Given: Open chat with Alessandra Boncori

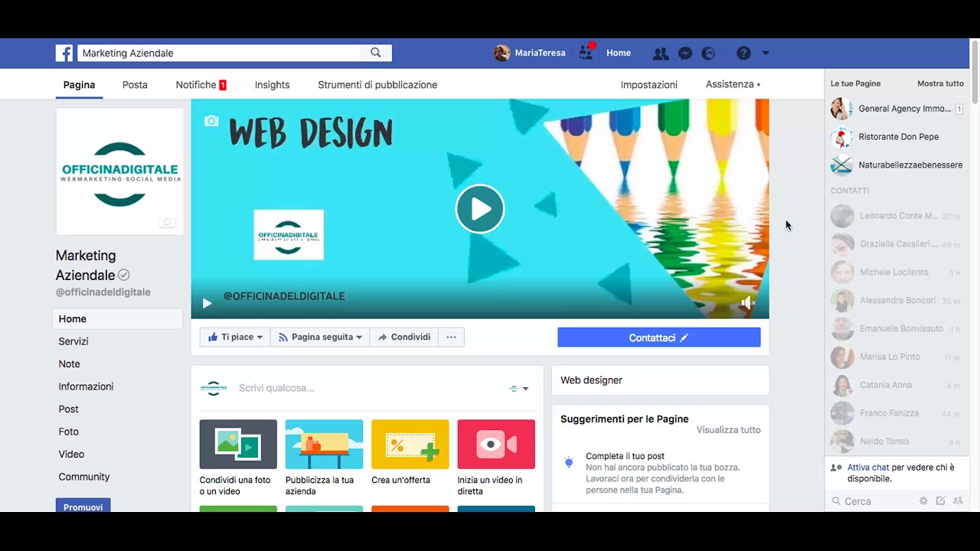Looking at the screenshot, I should (x=897, y=301).
